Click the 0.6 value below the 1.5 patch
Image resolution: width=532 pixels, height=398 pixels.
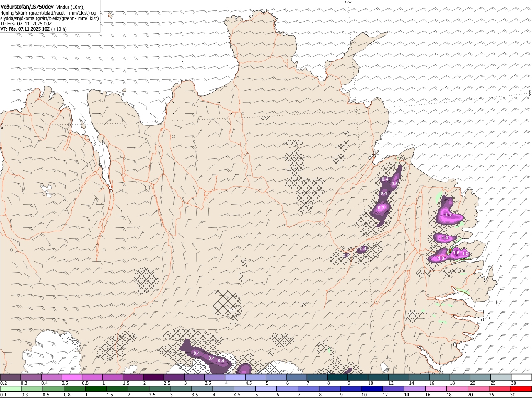click(x=462, y=259)
